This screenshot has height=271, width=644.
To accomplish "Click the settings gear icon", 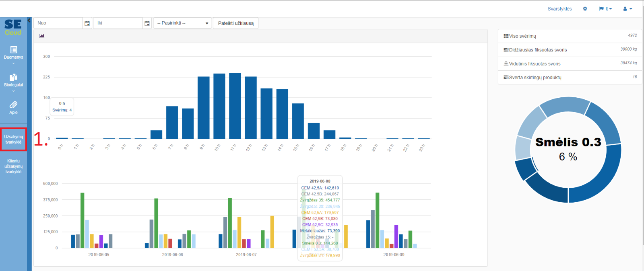I will tap(585, 9).
